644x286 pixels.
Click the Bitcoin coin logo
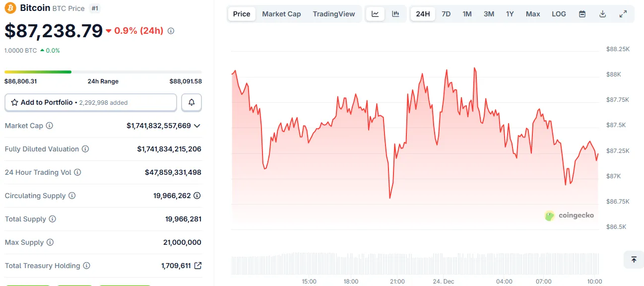[x=9, y=7]
